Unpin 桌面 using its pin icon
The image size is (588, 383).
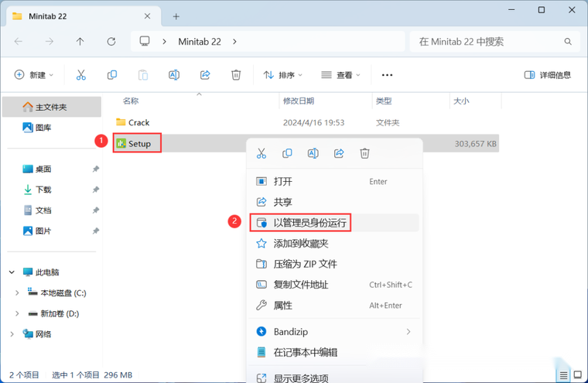[96, 169]
